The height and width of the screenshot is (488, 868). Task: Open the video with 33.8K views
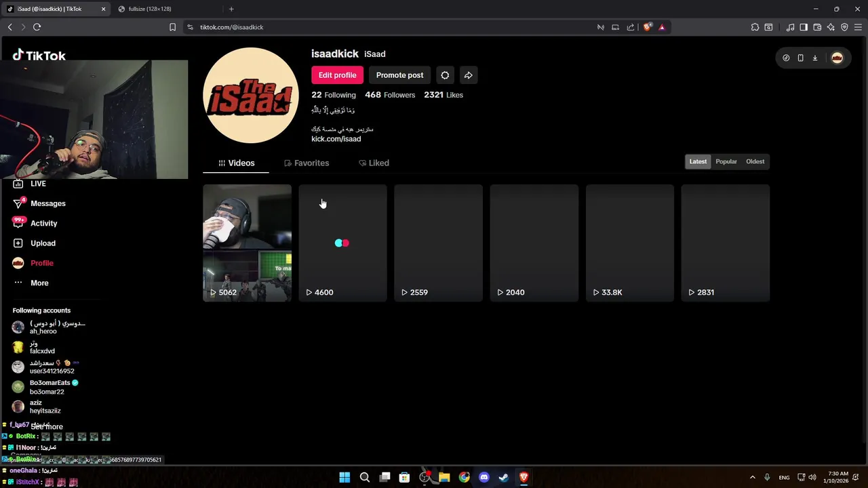tap(629, 243)
